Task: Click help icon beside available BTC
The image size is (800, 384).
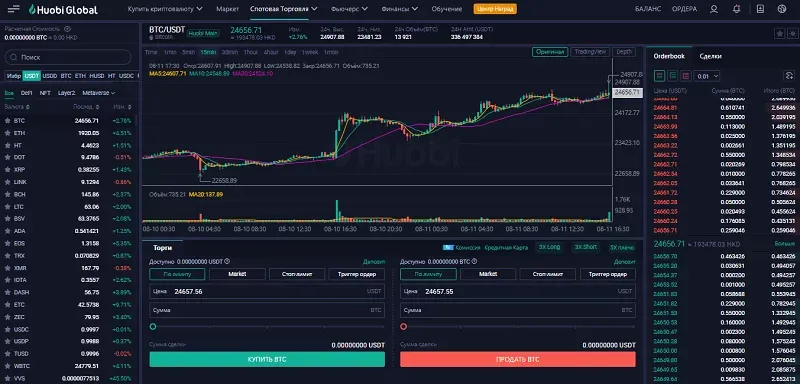Action: (x=474, y=261)
